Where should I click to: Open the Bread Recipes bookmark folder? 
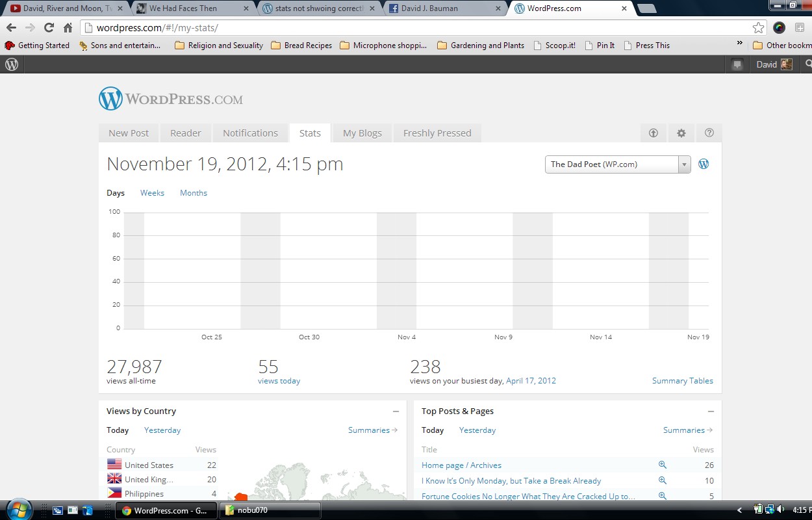click(x=301, y=45)
